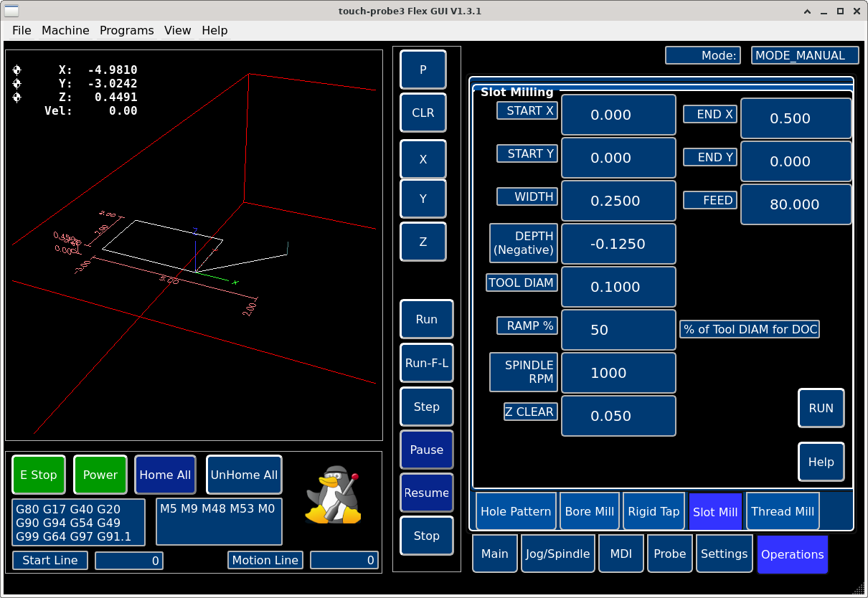The image size is (868, 598).
Task: Switch to the Jog/Spindle tab
Action: (558, 554)
